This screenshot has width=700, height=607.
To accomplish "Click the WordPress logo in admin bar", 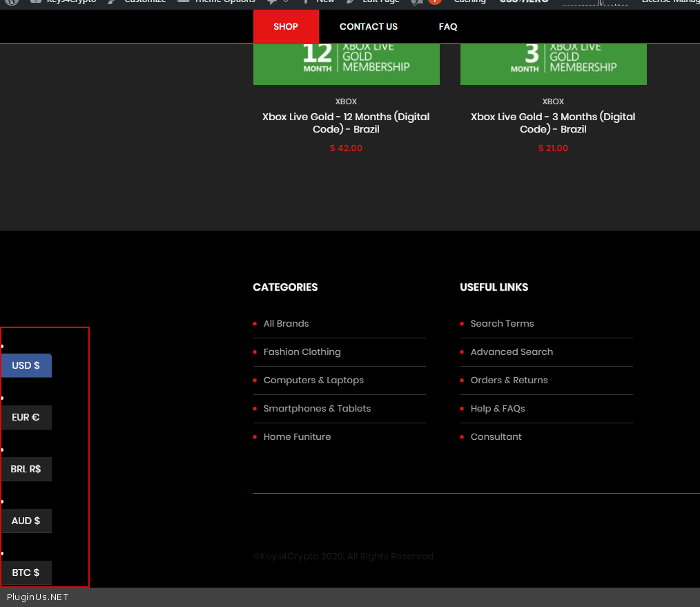I will (11, 2).
